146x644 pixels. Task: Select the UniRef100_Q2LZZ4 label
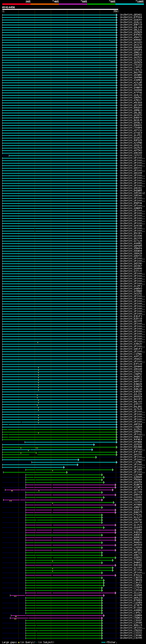(131, 394)
